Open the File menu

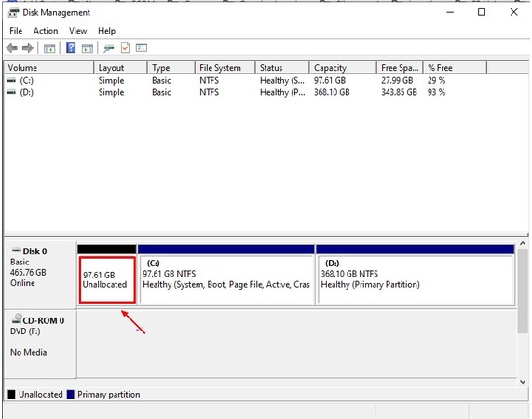16,31
